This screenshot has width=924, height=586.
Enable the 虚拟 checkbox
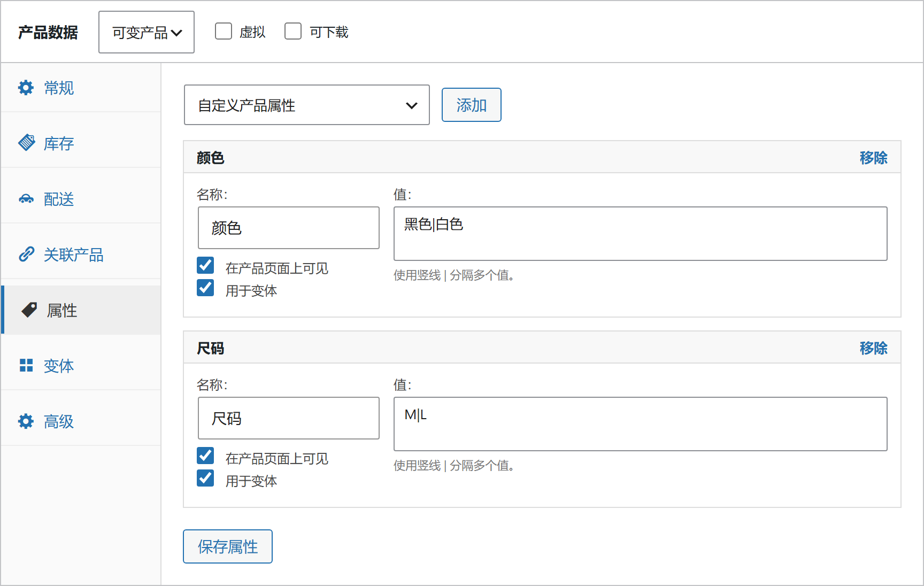point(224,32)
